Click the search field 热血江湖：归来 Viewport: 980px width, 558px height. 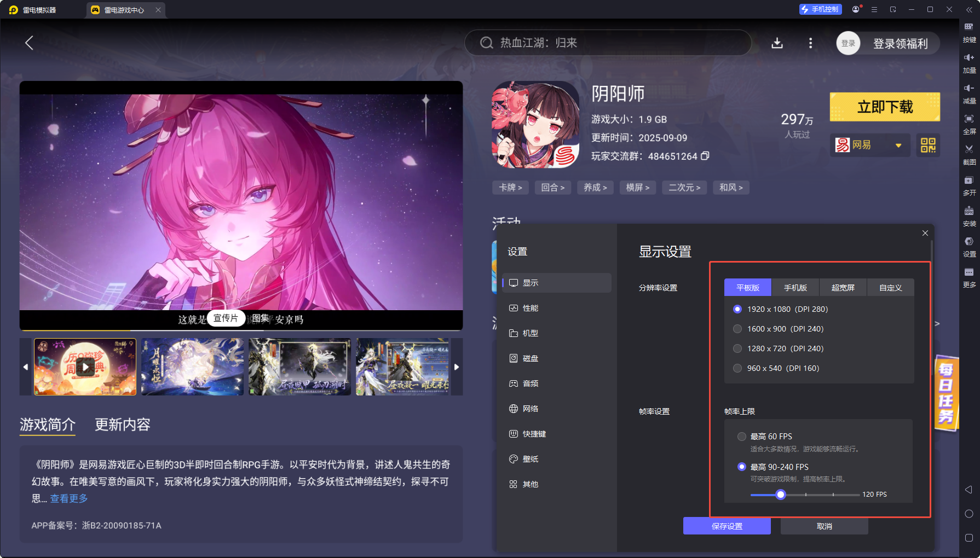coord(608,43)
